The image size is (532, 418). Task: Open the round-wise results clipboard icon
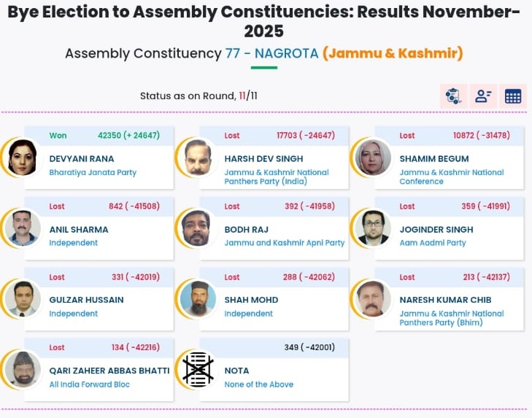click(x=453, y=96)
